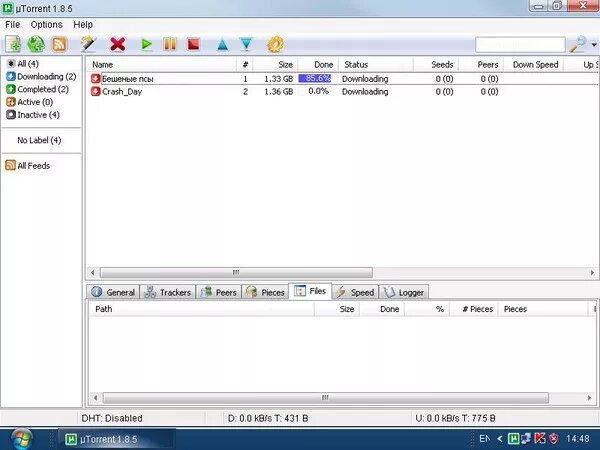The height and width of the screenshot is (450, 600).
Task: Switch to the Logger tab
Action: coord(404,292)
